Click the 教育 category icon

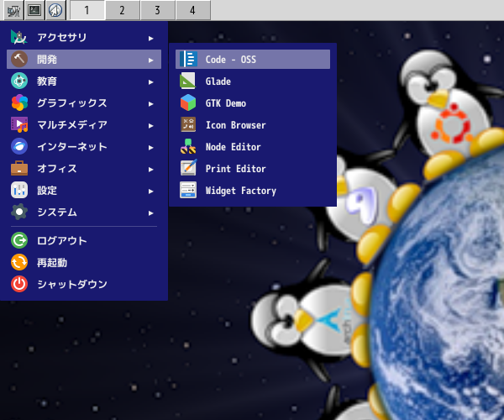(19, 81)
